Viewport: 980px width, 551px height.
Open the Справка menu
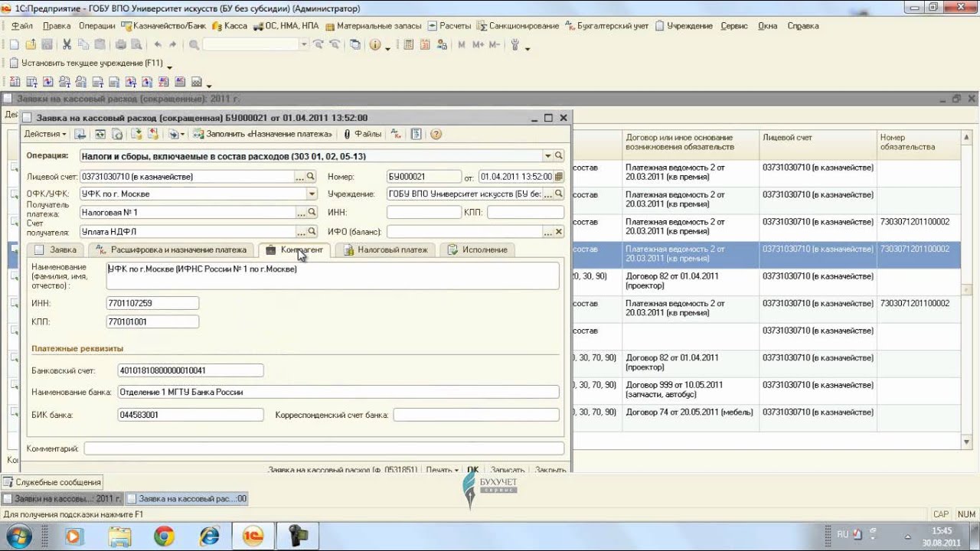pos(803,25)
